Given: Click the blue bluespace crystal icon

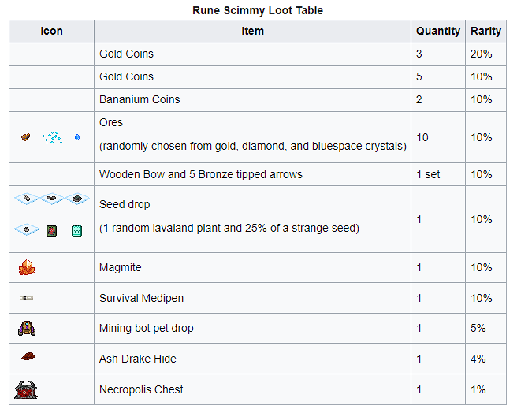Looking at the screenshot, I should click(76, 137).
